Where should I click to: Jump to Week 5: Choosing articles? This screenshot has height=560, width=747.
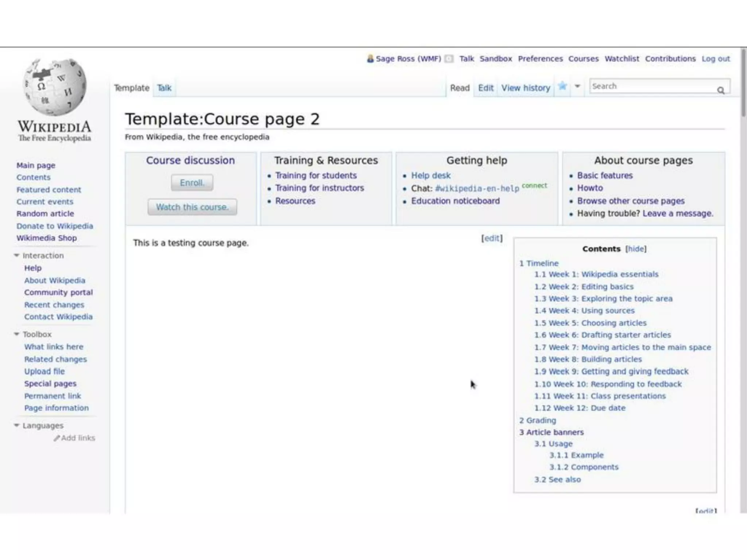(x=590, y=323)
